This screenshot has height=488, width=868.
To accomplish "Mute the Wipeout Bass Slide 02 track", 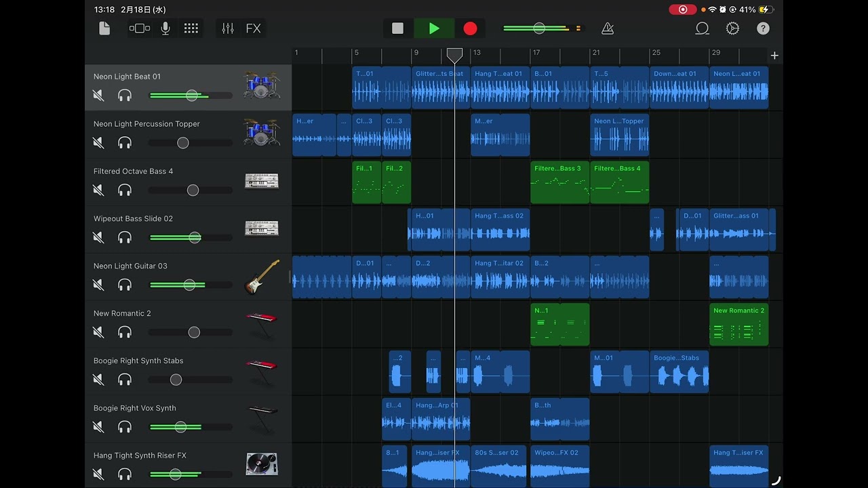I will [98, 238].
